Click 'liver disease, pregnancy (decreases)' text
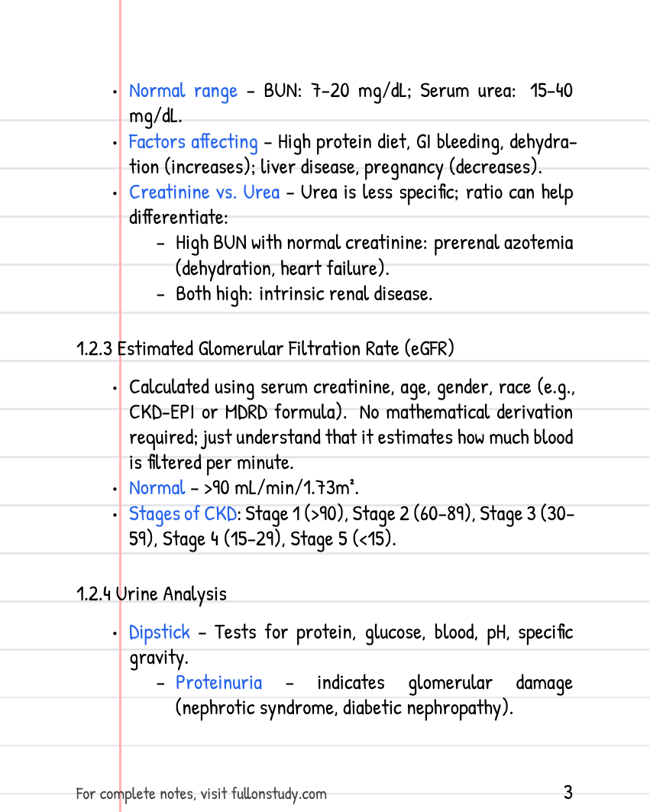This screenshot has height=812, width=650. tap(400, 167)
